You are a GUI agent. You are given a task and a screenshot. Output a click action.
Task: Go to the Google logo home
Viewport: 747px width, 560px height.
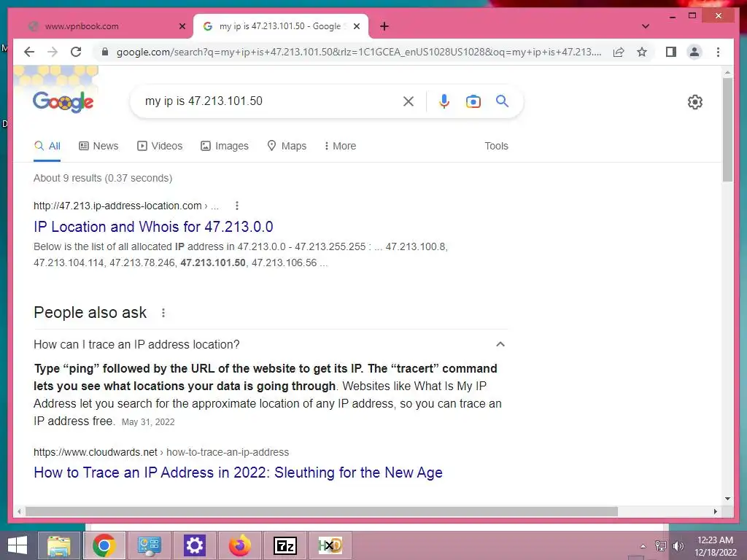click(63, 101)
